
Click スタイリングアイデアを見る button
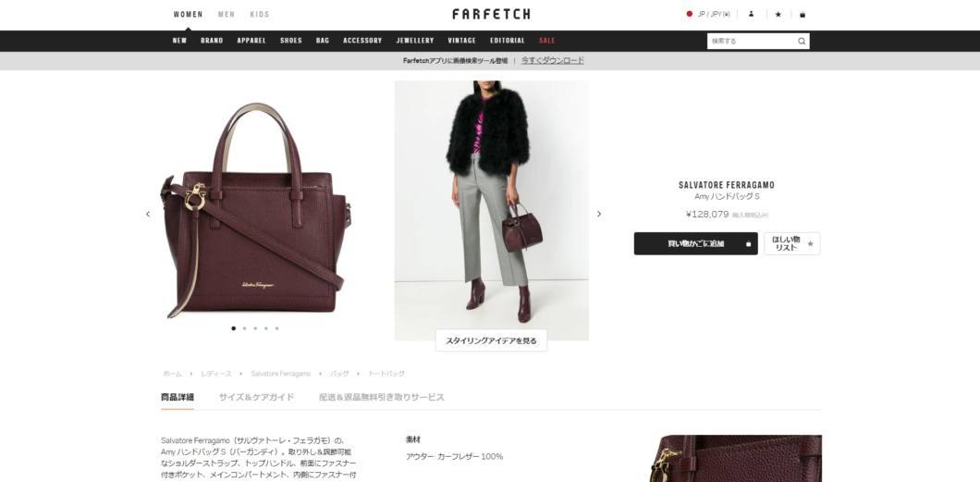pos(491,340)
